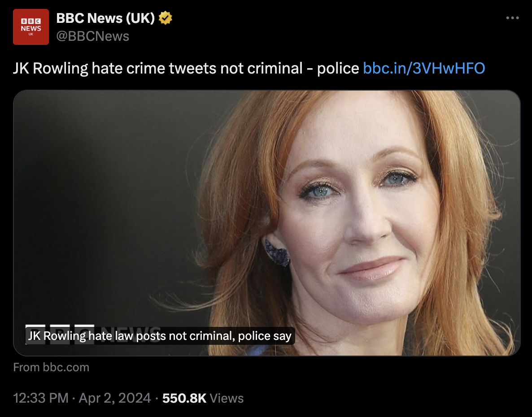
Task: Click the gold verified badge
Action: point(166,18)
